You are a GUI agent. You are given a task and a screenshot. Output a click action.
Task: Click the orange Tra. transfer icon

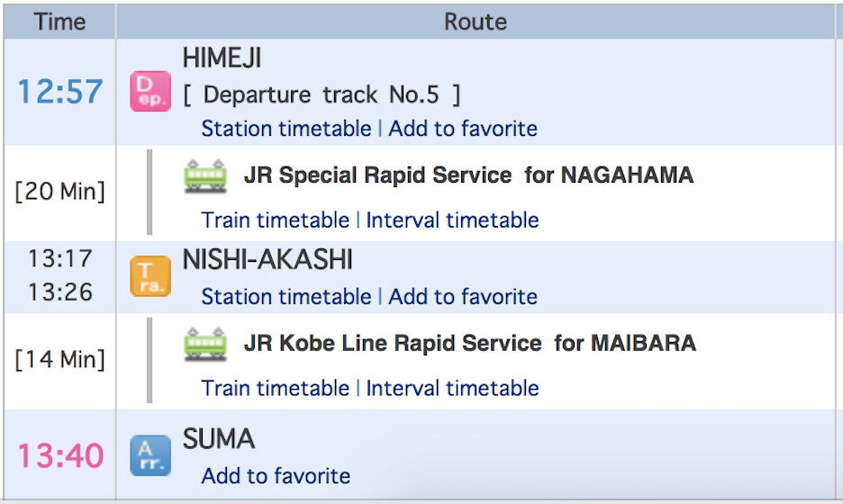click(x=150, y=276)
